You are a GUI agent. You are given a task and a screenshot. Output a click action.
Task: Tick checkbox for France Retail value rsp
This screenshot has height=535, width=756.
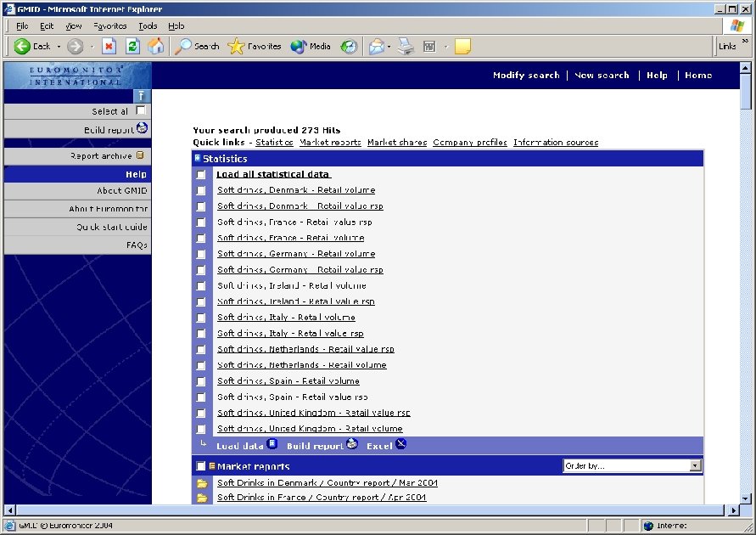[x=201, y=222]
